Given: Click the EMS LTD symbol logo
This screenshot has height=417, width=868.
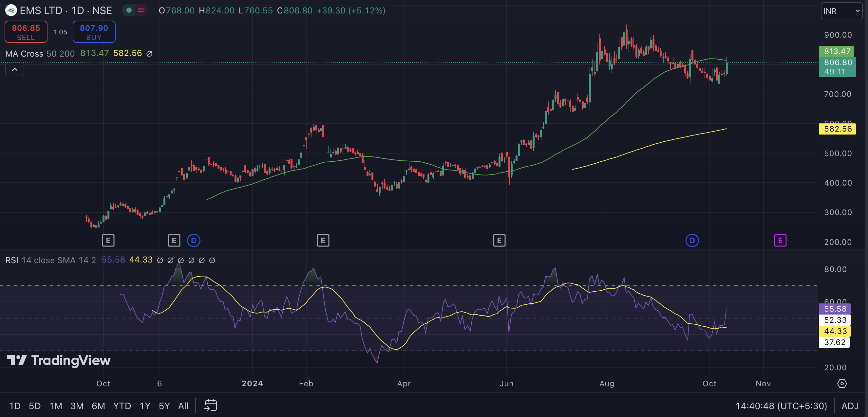Looking at the screenshot, I should (x=11, y=10).
